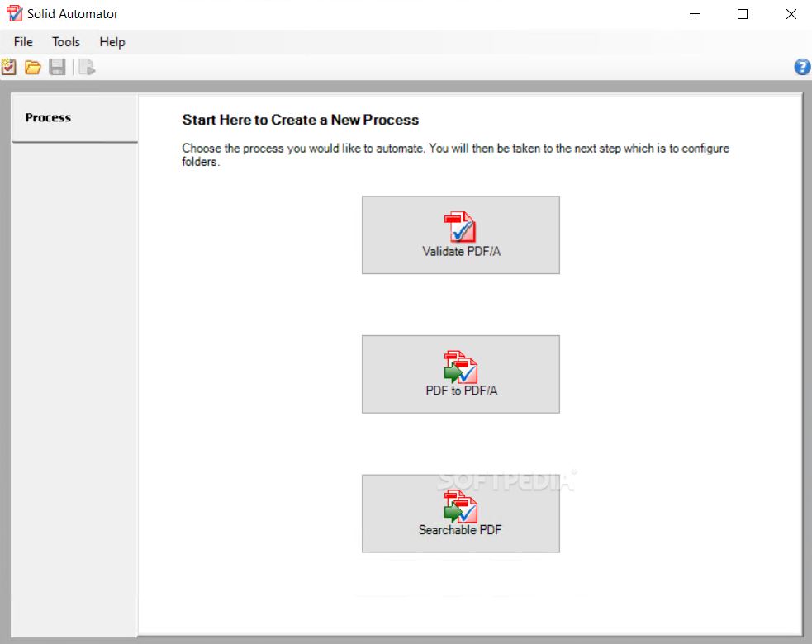Open the Tools menu

(66, 42)
